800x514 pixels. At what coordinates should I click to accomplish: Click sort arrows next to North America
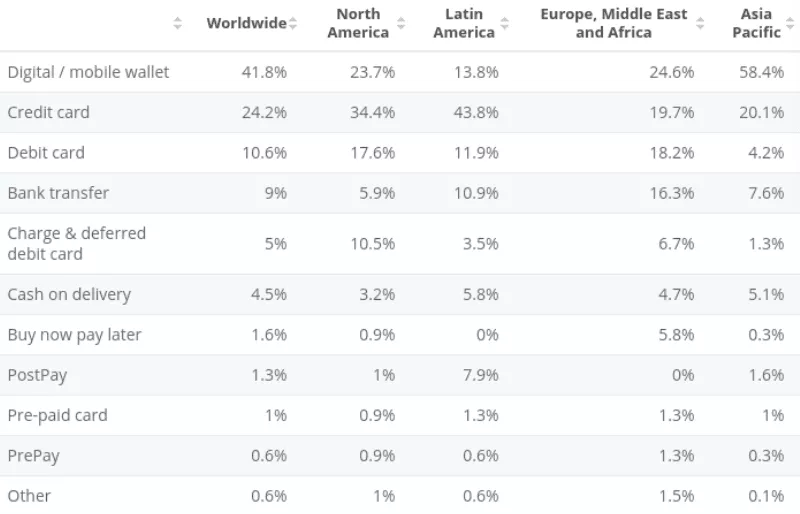[401, 23]
